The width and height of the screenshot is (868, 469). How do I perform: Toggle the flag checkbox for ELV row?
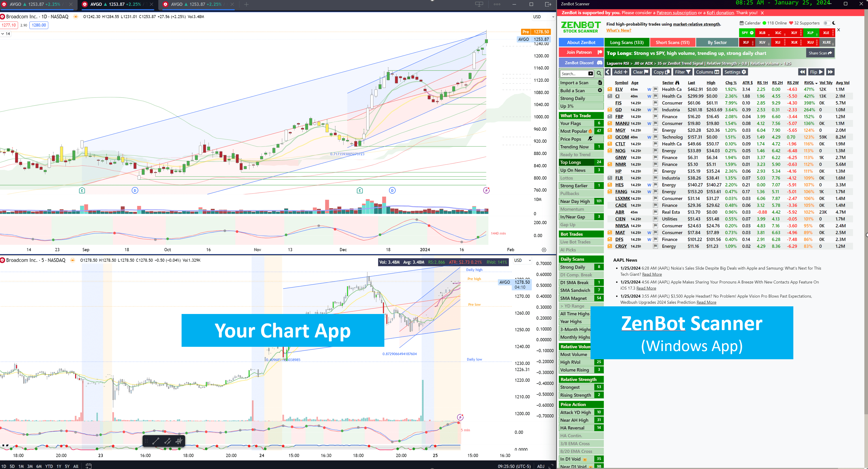(655, 89)
